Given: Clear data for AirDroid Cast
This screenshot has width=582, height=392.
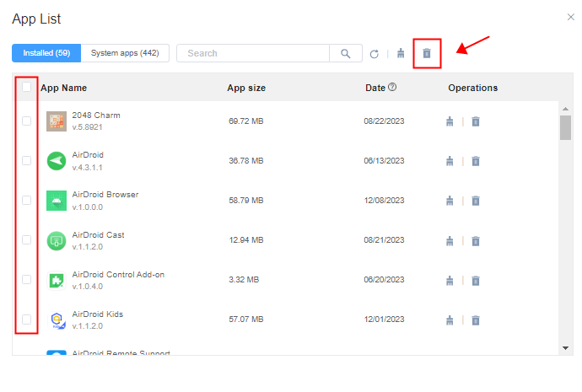Looking at the screenshot, I should click(450, 241).
